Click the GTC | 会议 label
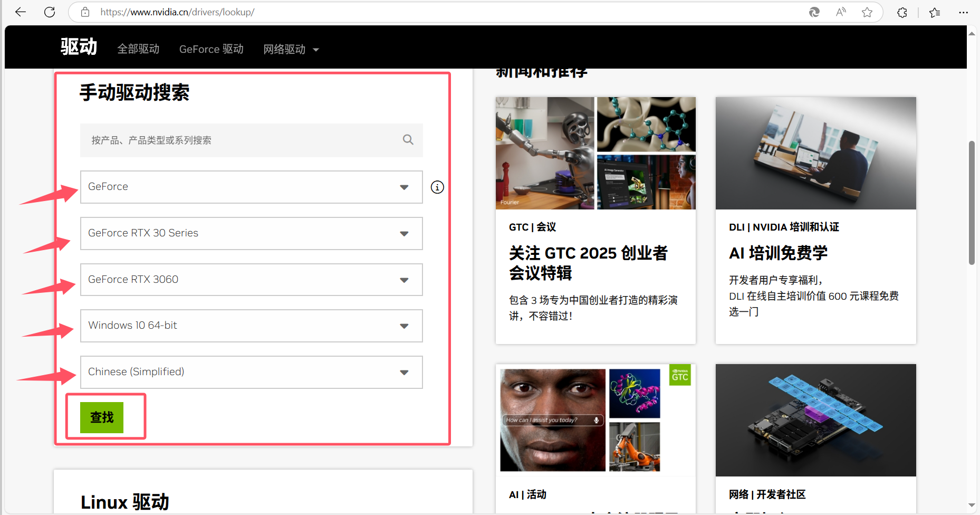Viewport: 980px width, 515px height. (x=532, y=227)
